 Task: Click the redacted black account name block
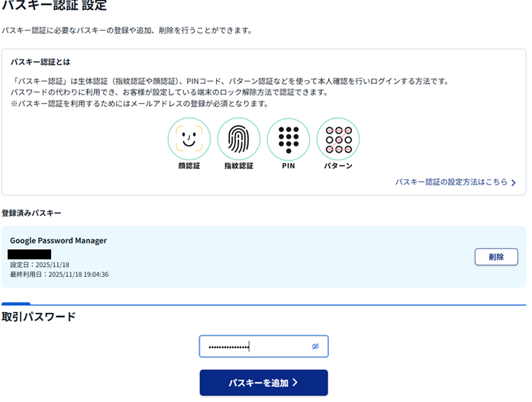[x=30, y=253]
